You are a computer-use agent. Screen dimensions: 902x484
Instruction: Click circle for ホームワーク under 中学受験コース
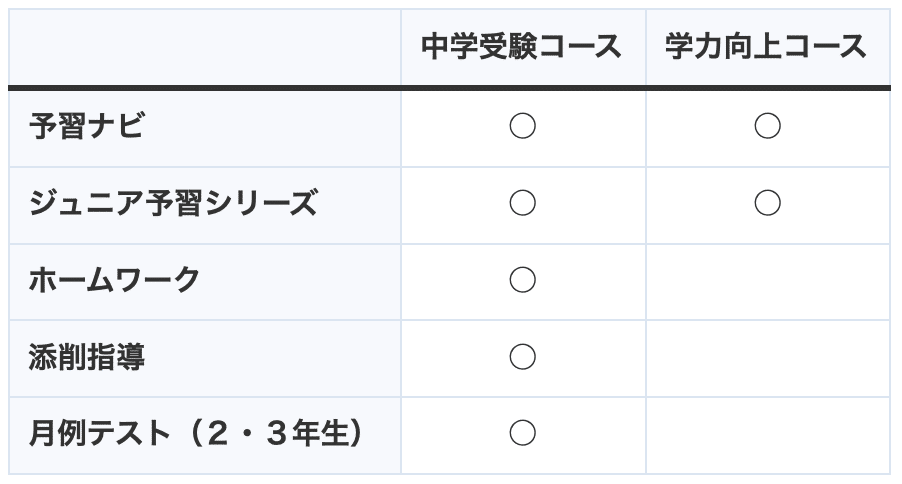(522, 280)
